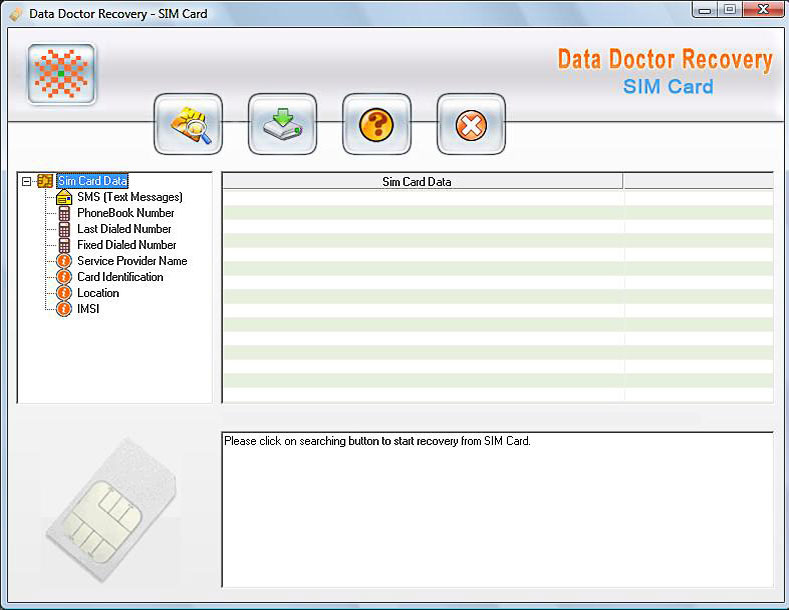
Task: Click the Location info icon
Action: coord(64,293)
